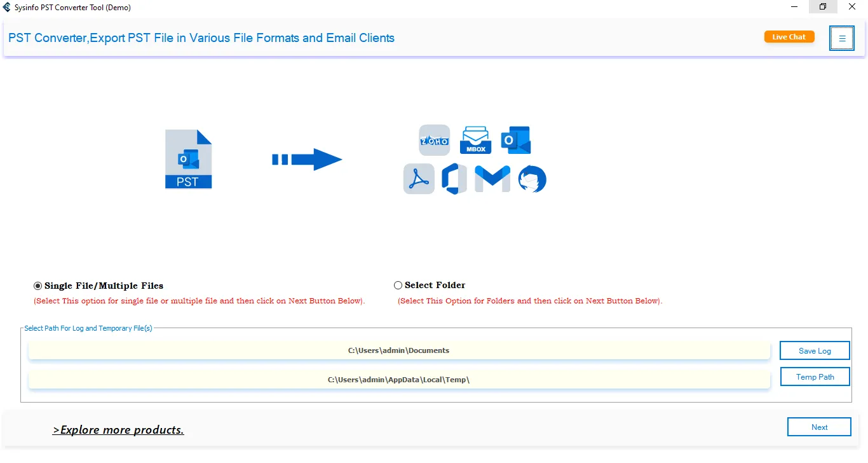Close the Sysinfo PST Converter window
This screenshot has width=868, height=463.
[x=852, y=6]
